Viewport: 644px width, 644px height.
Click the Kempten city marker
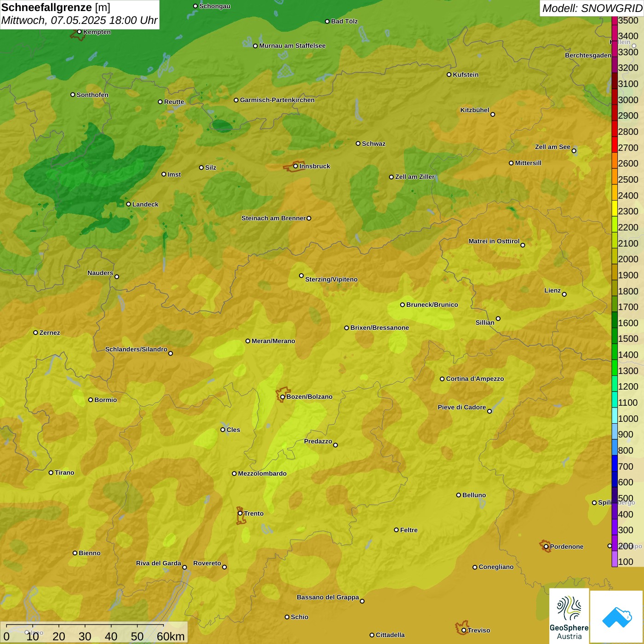click(79, 32)
